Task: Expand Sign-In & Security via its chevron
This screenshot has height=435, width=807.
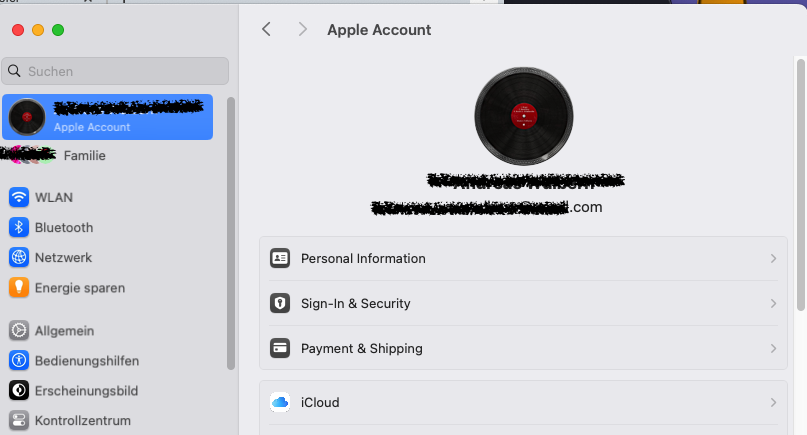Action: 773,303
